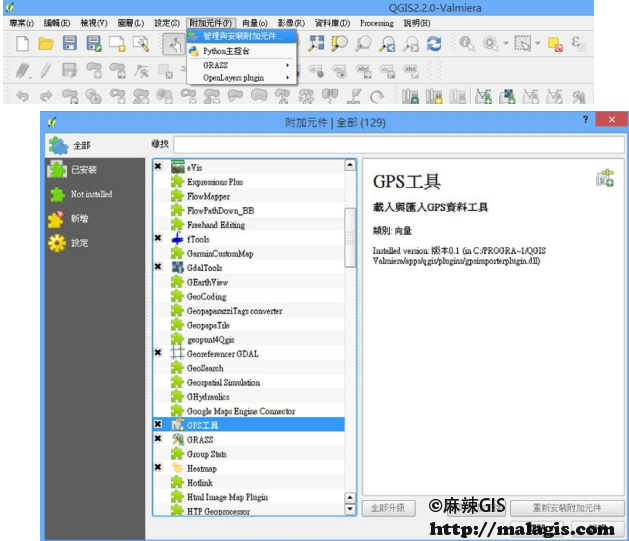Save project using the floppy disk icon
Viewport: 629px width, 541px height.
pyautogui.click(x=70, y=43)
